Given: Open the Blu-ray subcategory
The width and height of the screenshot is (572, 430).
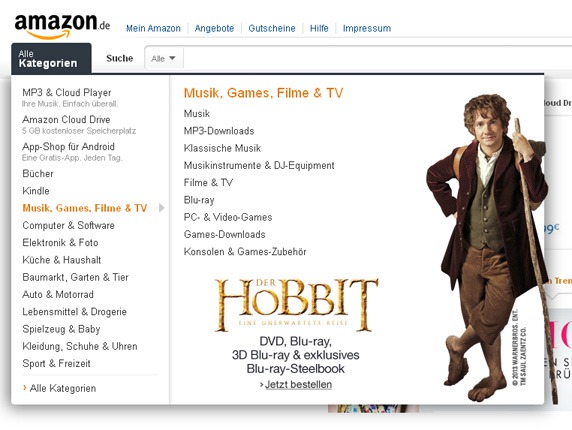Looking at the screenshot, I should 199,200.
